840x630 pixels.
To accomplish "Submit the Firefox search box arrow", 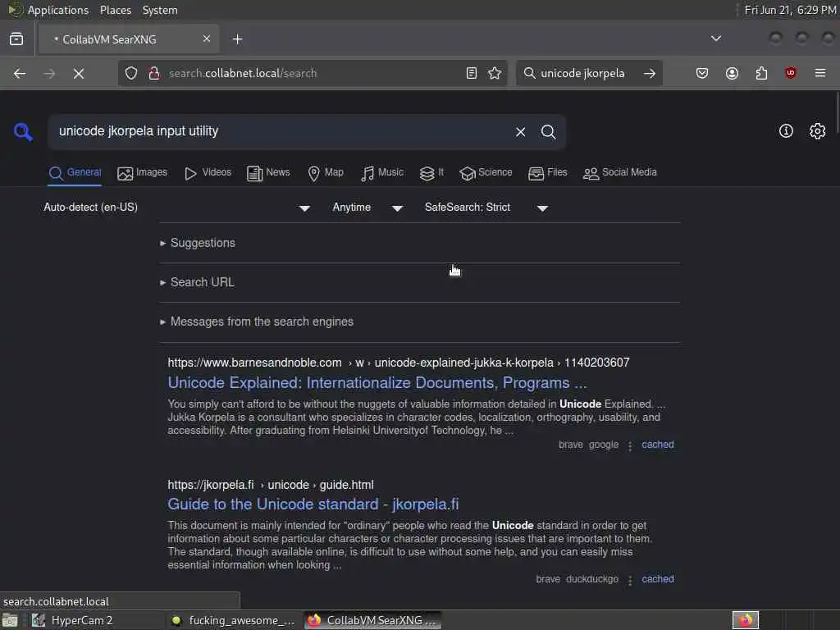I will 650,73.
